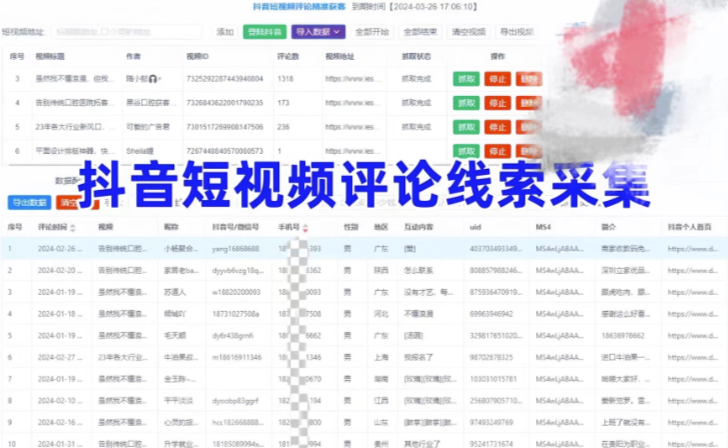728x448 pixels.
Task: Click the 全部结束 button
Action: 420,32
